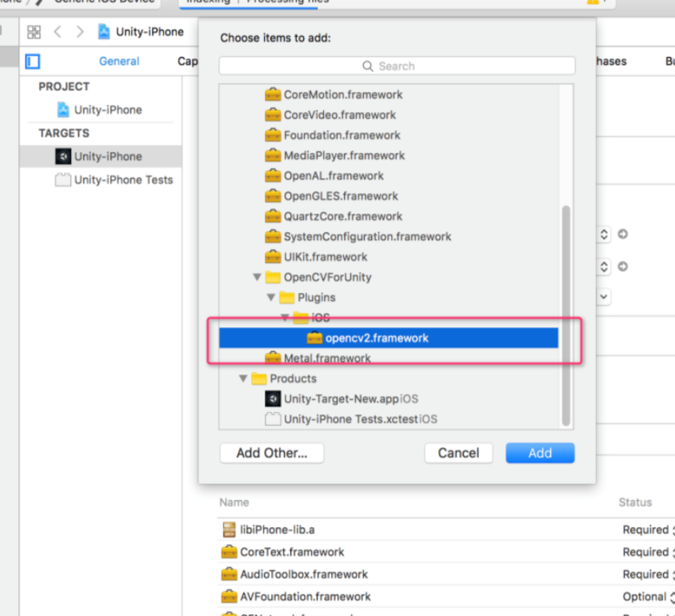Click the Add button in dialog
Image resolution: width=675 pixels, height=616 pixels.
click(x=540, y=453)
